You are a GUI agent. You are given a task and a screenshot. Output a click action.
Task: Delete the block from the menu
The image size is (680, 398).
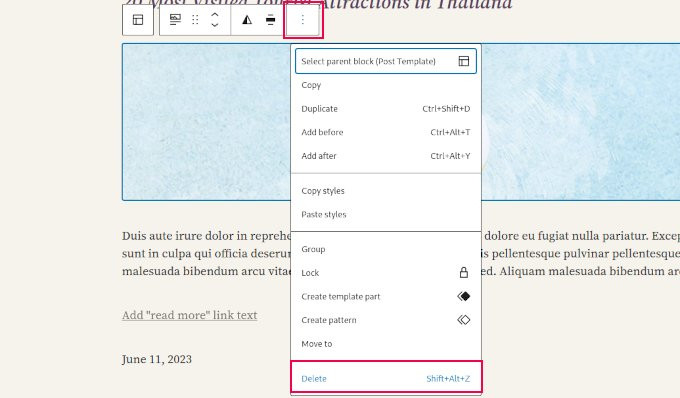pos(386,378)
